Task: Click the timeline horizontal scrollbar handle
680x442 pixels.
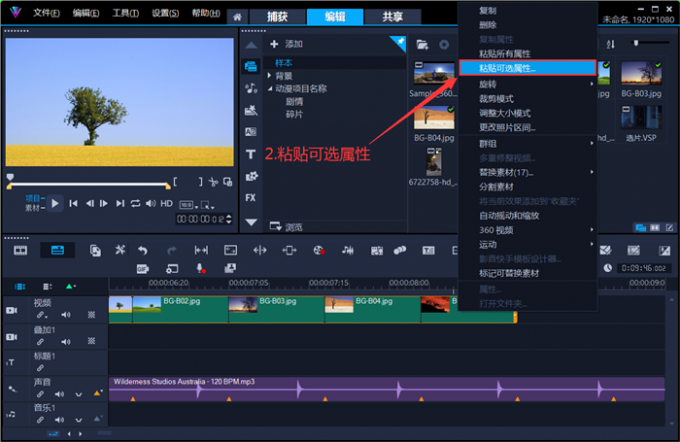Action: point(105,433)
